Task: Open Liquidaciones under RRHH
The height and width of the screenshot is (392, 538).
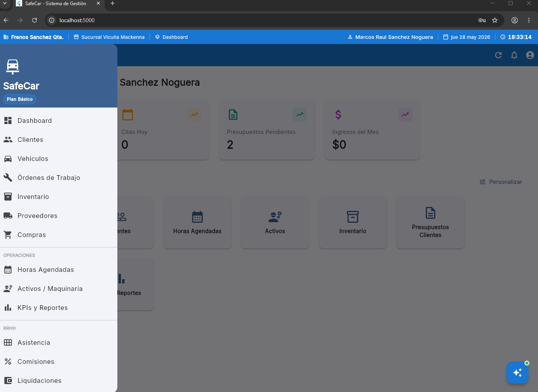Action: coord(59,381)
